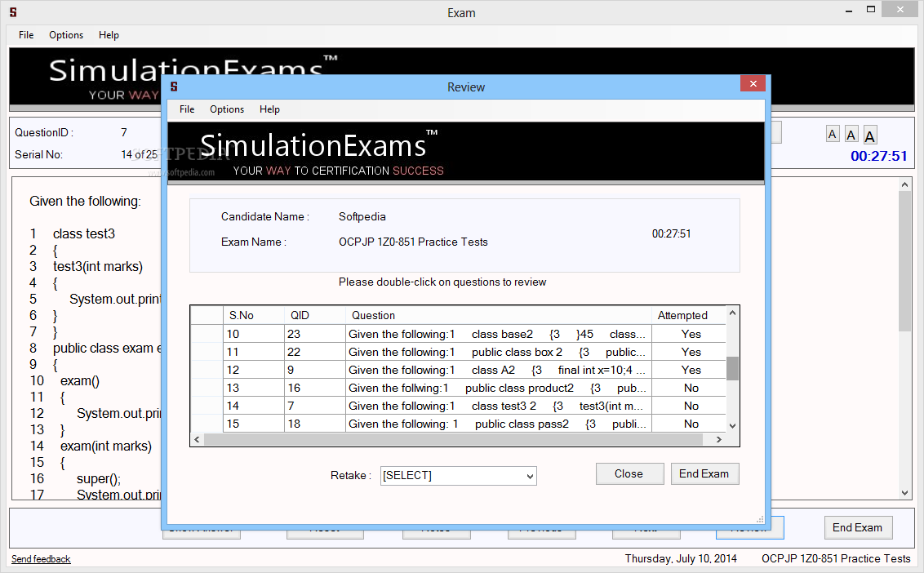Image resolution: width=924 pixels, height=573 pixels.
Task: Select question about public class product2
Action: tap(458, 388)
